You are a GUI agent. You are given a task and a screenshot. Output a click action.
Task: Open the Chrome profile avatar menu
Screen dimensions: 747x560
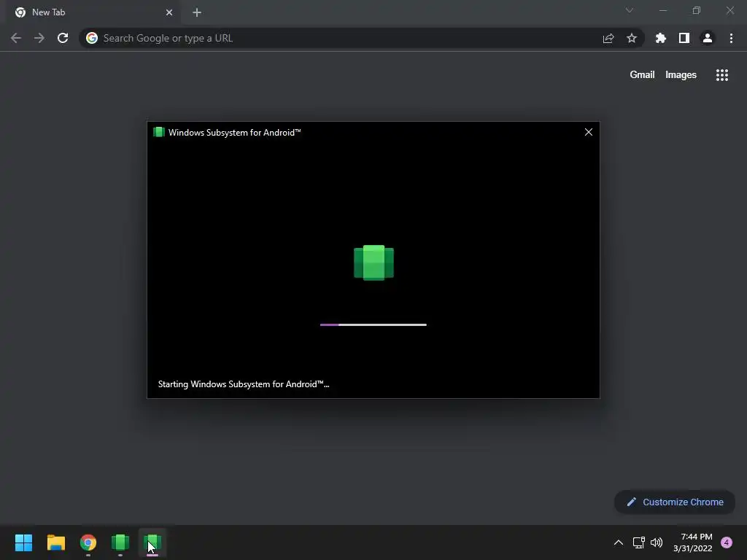708,38
